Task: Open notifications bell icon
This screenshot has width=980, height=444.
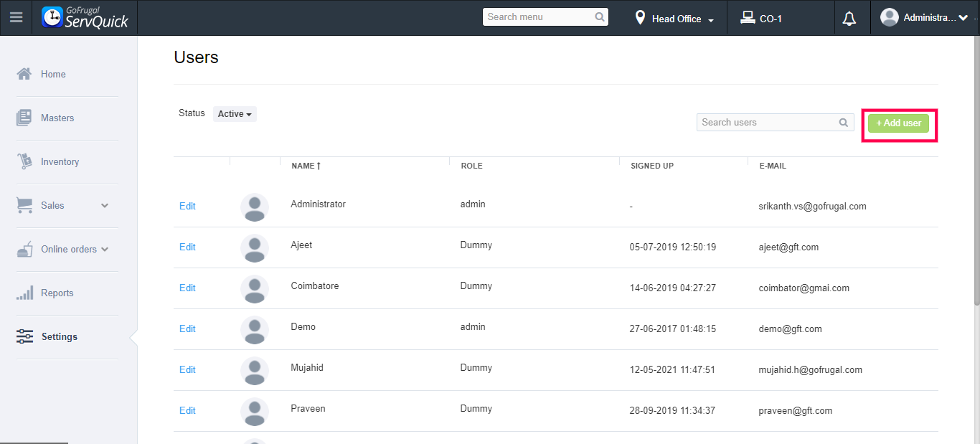Action: coord(849,18)
